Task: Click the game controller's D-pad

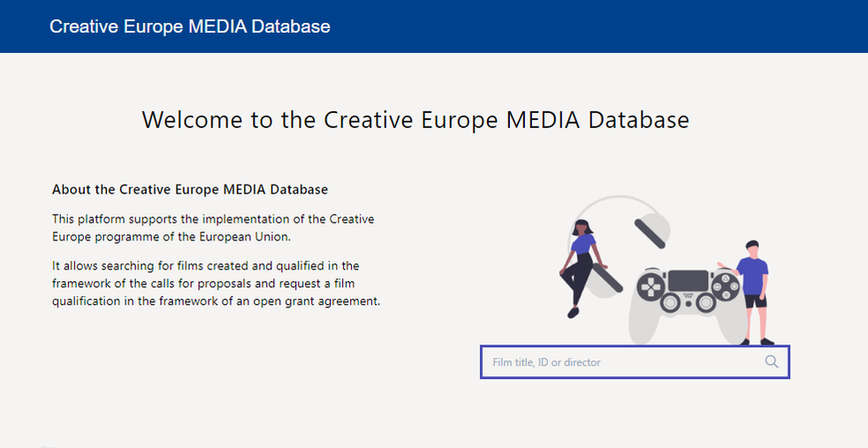Action: click(651, 286)
